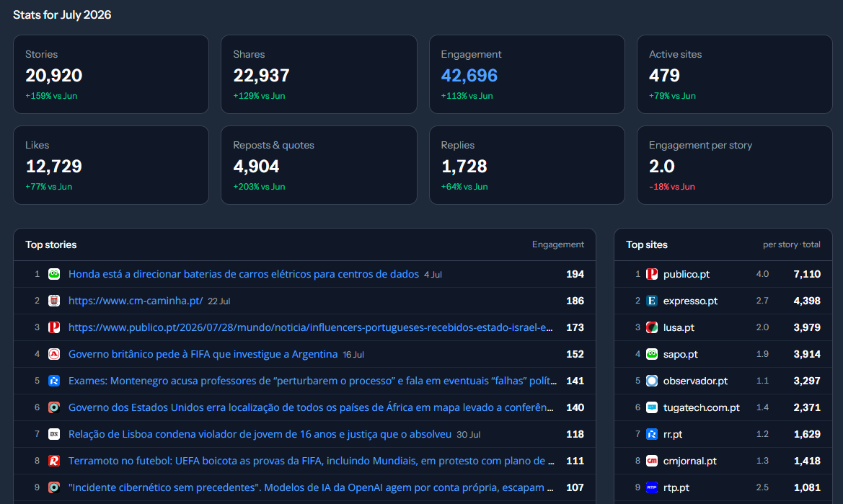Click the '4 Jul' date on the Honda story
This screenshot has height=504, width=843.
coord(433,275)
